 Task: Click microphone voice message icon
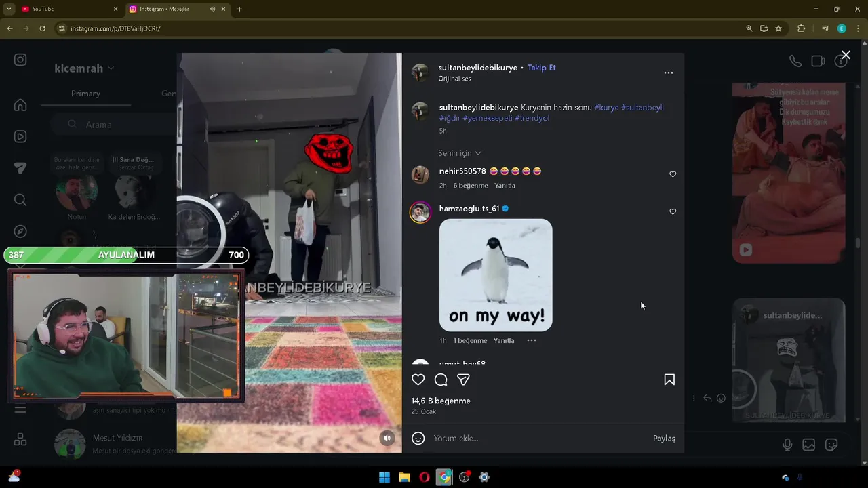[x=787, y=445]
